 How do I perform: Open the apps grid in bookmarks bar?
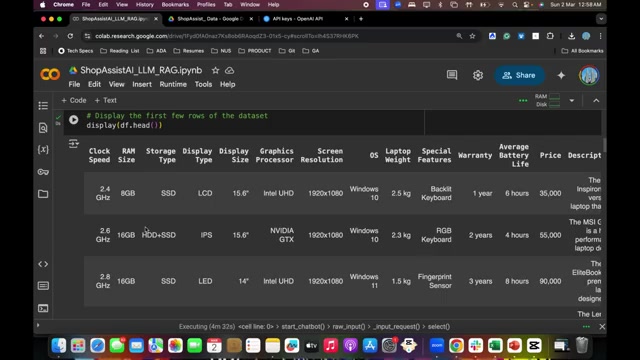(x=43, y=51)
